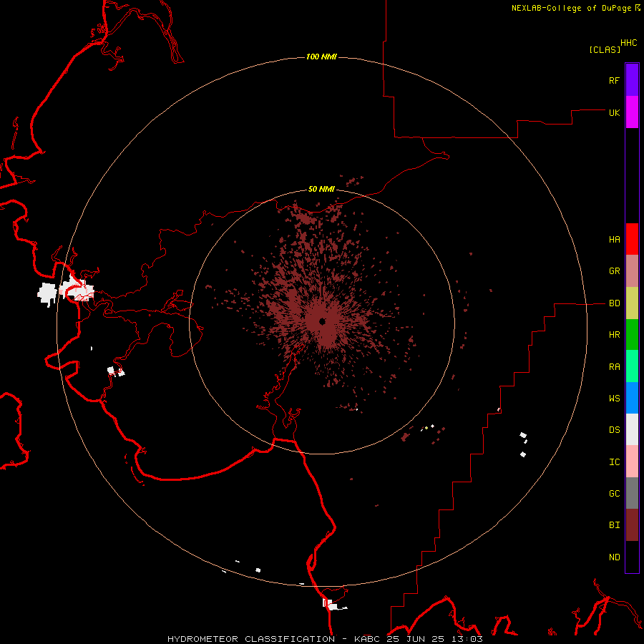Click the DS legend label
644x644 pixels.
pyautogui.click(x=615, y=430)
